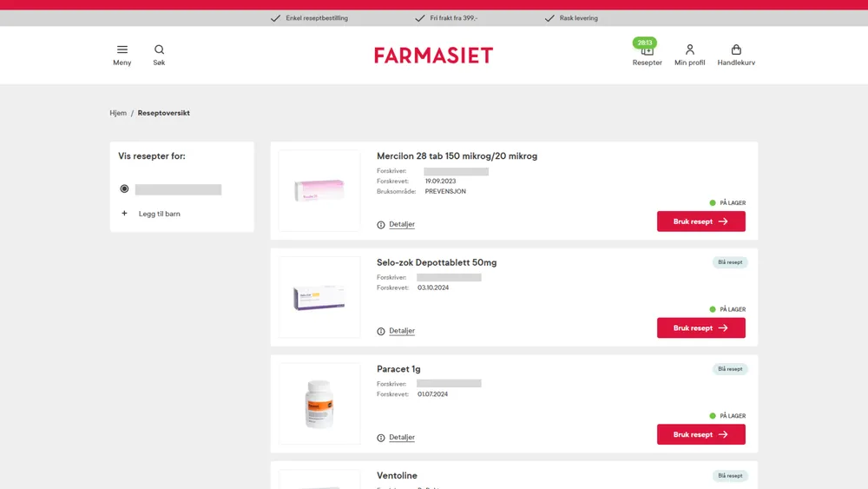
Task: Click Bruk resept for Selo-zok Depottablett
Action: coord(700,327)
